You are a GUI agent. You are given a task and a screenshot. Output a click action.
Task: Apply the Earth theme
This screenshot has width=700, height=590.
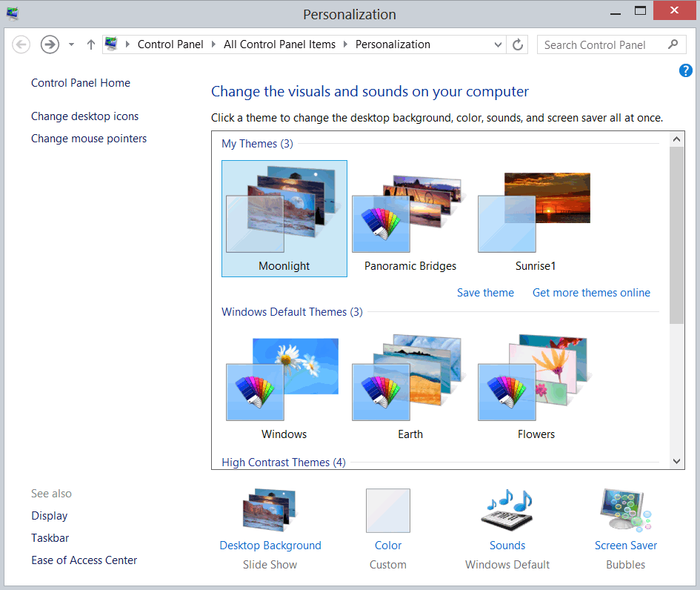click(x=410, y=386)
